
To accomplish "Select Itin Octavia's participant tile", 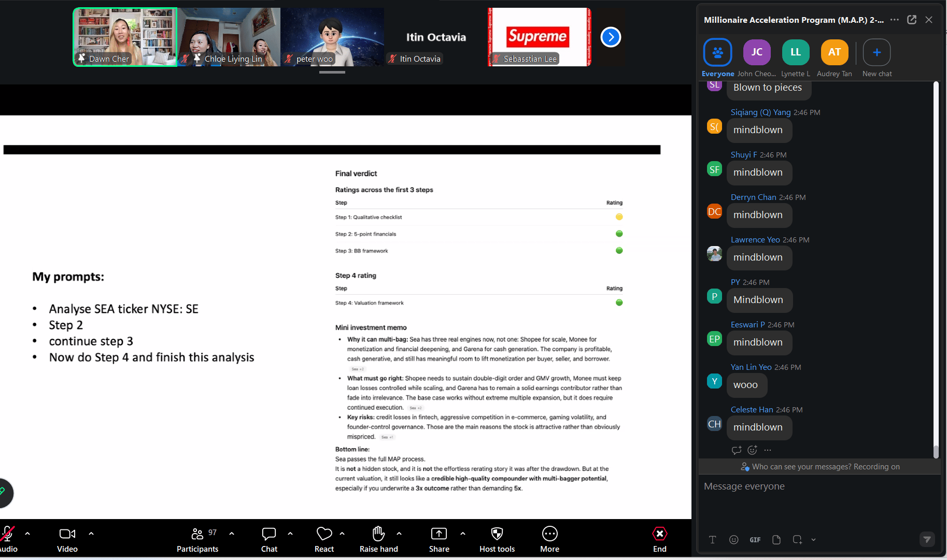I will (436, 37).
